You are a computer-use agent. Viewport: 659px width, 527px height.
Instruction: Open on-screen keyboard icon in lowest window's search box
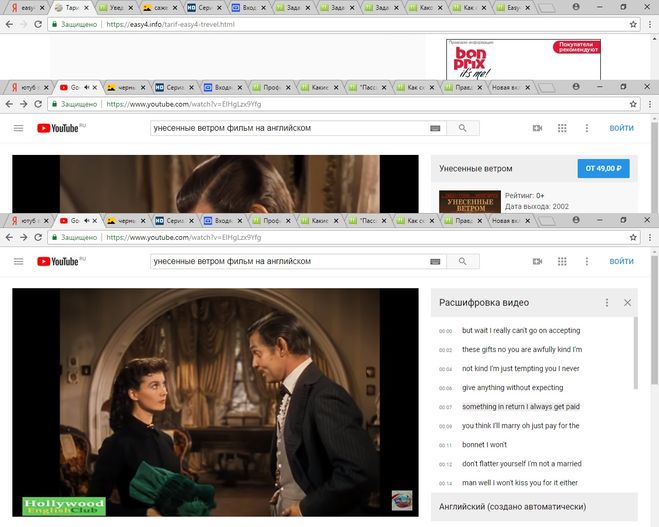click(434, 261)
